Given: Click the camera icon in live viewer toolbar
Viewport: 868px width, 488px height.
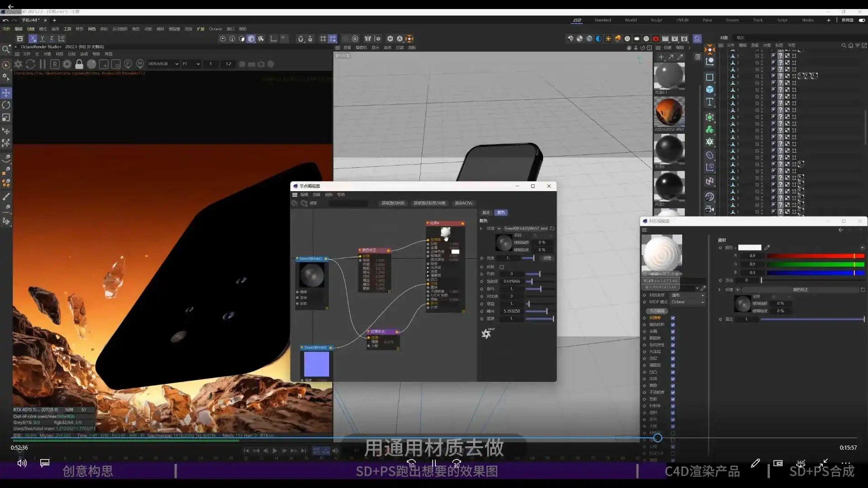Looking at the screenshot, I should pos(261,64).
